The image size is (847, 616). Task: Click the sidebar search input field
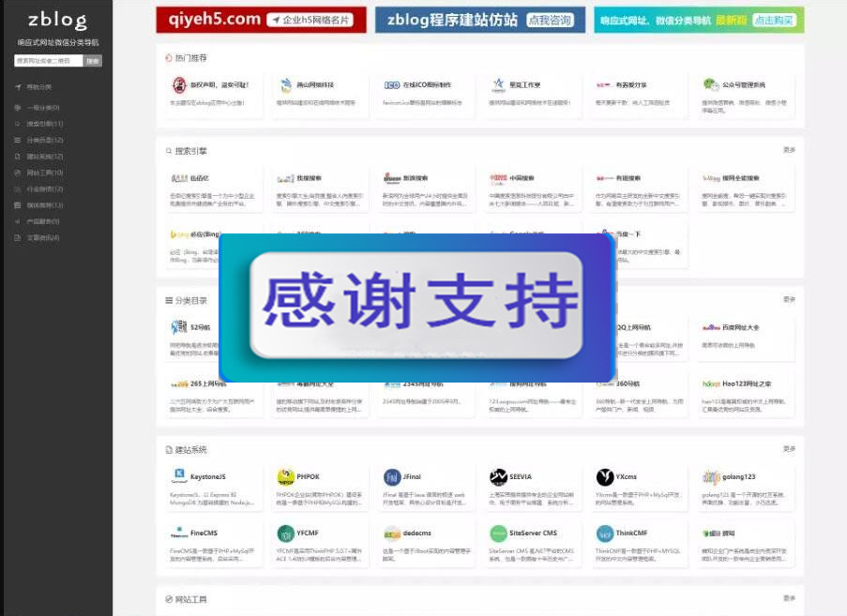49,61
